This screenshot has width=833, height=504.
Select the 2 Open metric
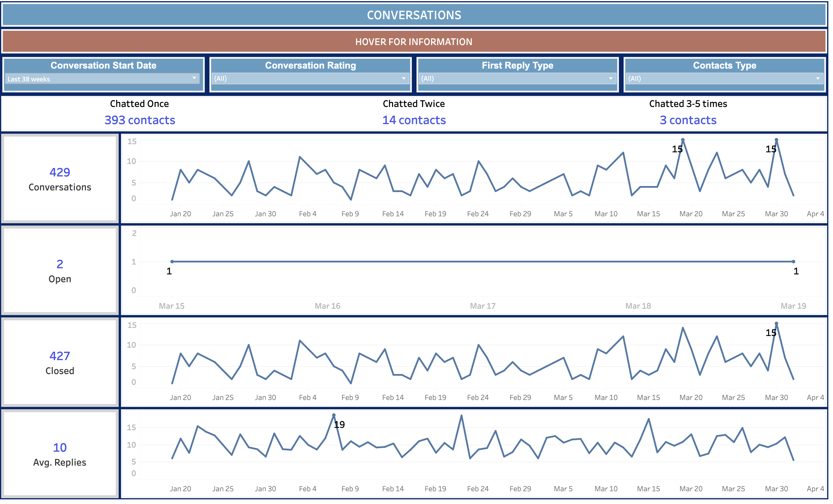pyautogui.click(x=60, y=264)
